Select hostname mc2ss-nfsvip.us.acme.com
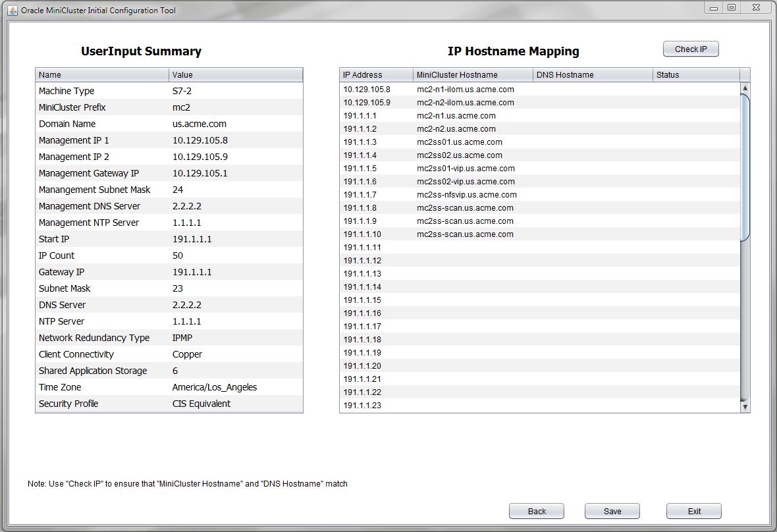The image size is (777, 532). click(x=467, y=195)
